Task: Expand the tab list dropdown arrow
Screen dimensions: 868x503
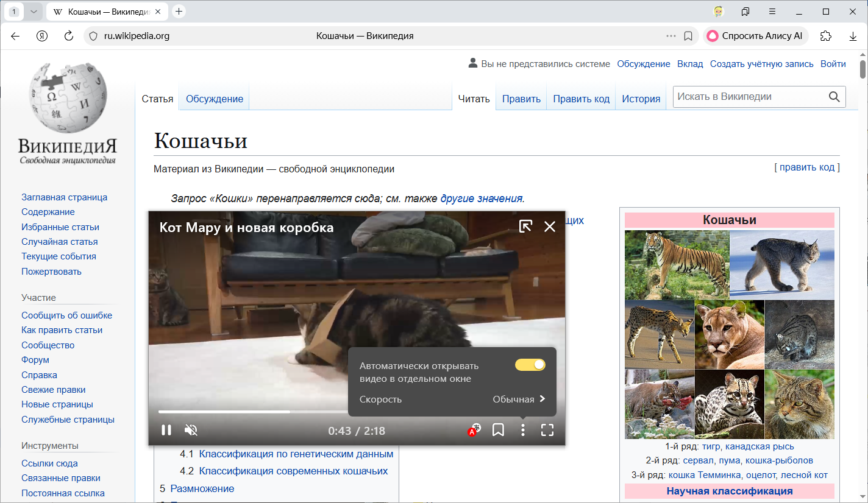Action: pos(34,12)
